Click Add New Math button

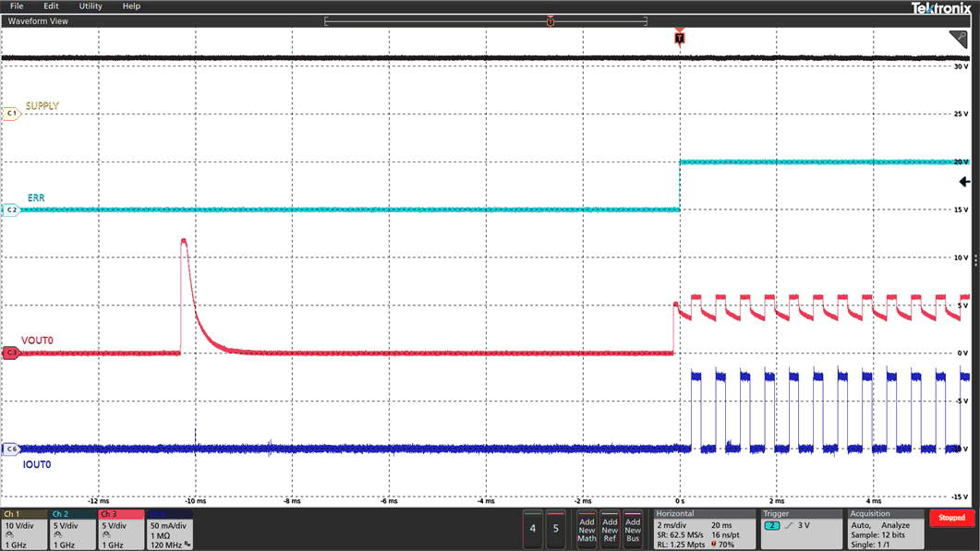coord(586,530)
